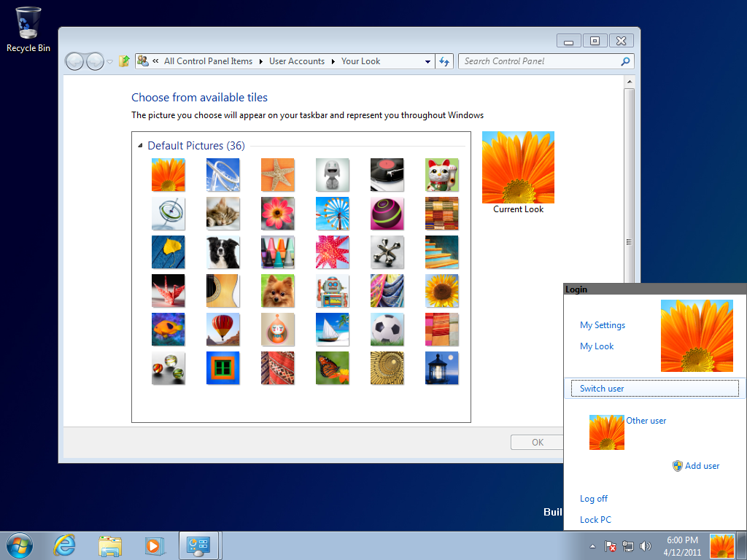Click the user tile in taskbar corner
Screen dimensions: 747x560
pos(722,545)
